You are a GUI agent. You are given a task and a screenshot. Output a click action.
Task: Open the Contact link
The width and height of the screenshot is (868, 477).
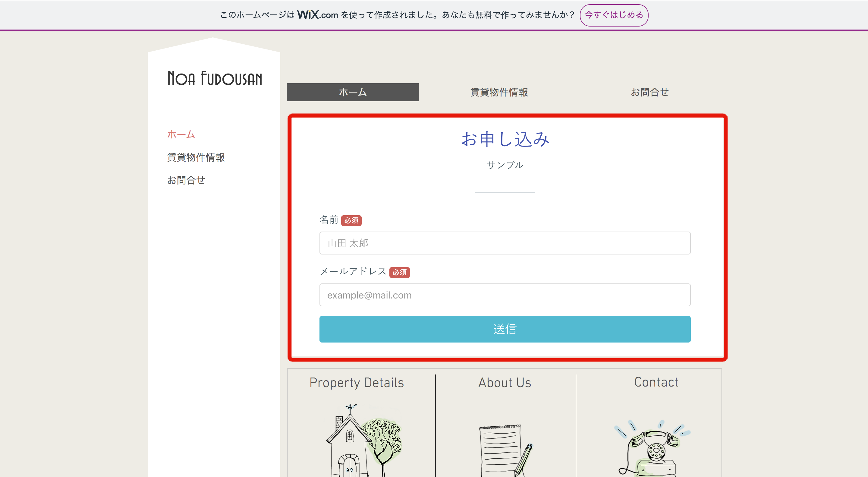click(656, 382)
